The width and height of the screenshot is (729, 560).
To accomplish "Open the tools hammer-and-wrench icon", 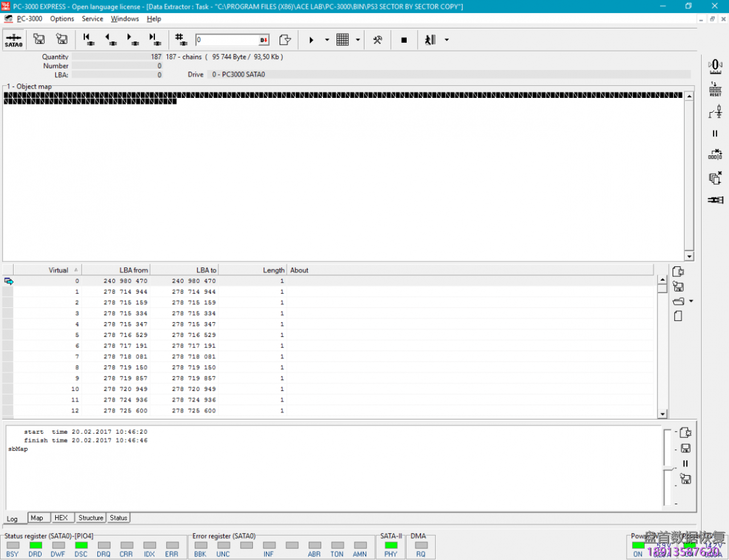I will [377, 40].
